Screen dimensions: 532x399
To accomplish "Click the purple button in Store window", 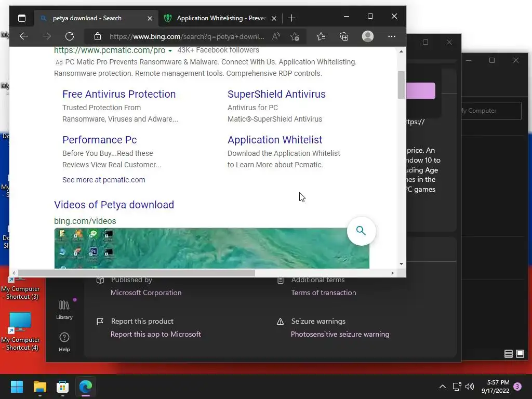I will 420,91.
